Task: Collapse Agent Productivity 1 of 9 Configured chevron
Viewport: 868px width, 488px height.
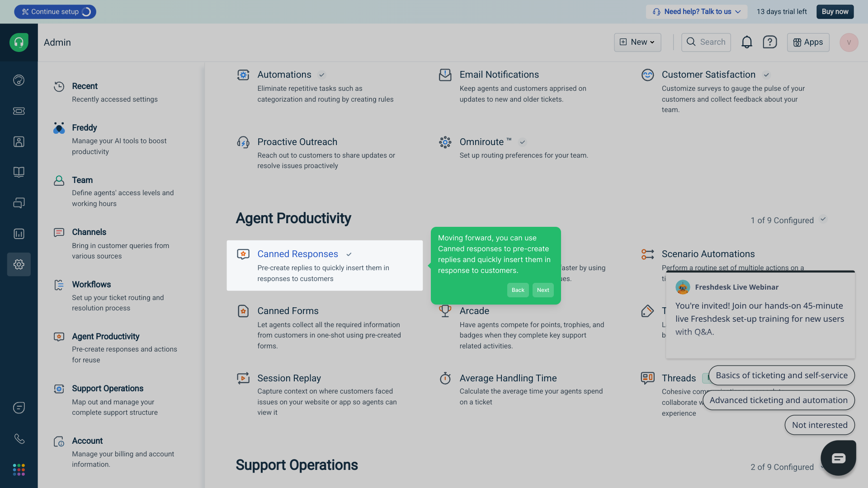Action: pos(823,220)
